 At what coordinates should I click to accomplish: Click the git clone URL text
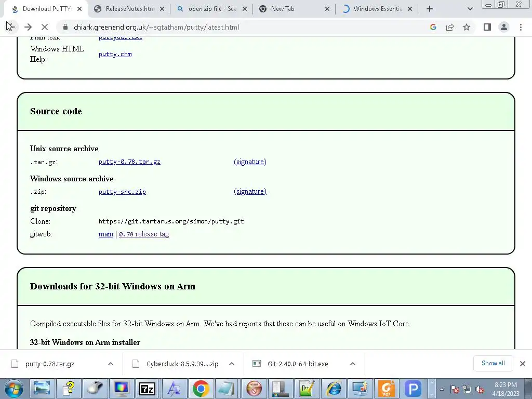[171, 221]
